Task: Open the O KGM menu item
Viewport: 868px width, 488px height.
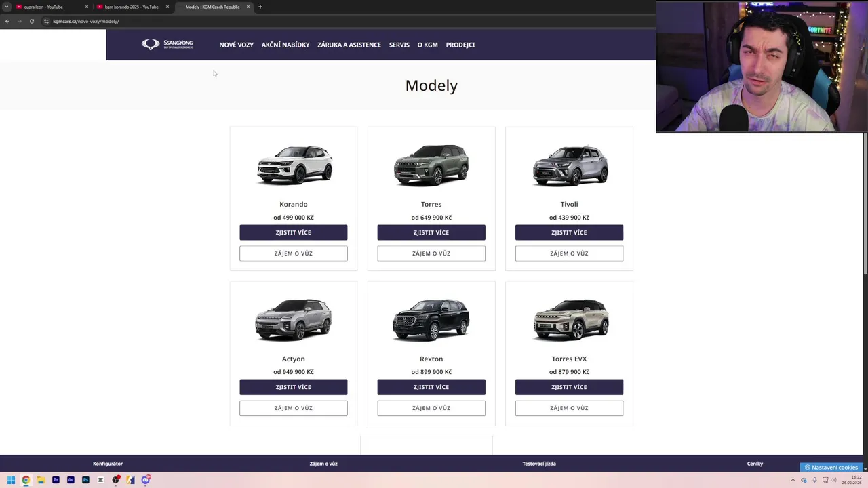Action: point(428,45)
